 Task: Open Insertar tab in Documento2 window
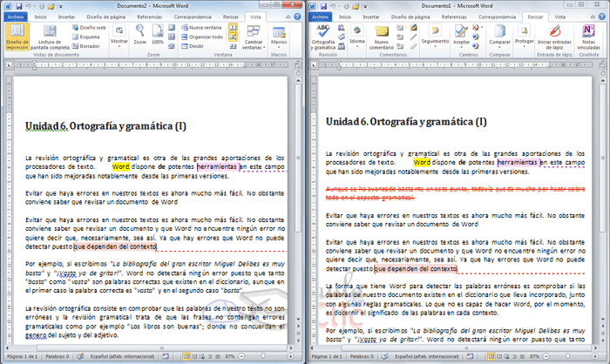[66, 17]
